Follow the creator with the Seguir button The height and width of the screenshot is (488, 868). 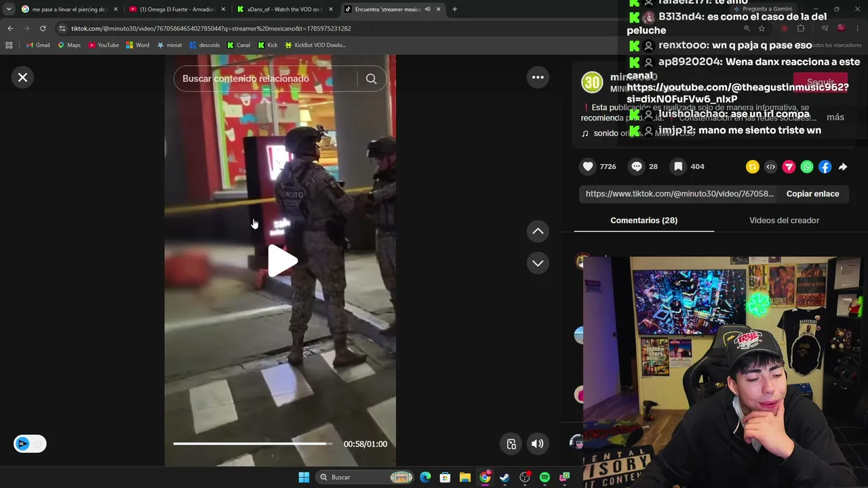pyautogui.click(x=821, y=83)
